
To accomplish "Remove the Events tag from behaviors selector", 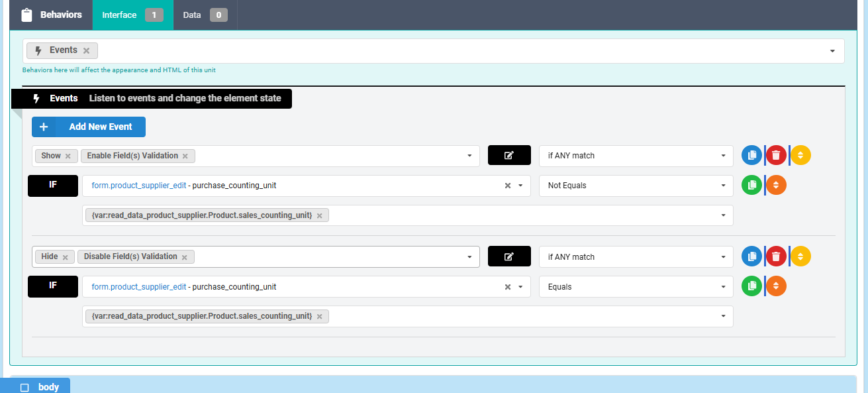I will [x=86, y=50].
